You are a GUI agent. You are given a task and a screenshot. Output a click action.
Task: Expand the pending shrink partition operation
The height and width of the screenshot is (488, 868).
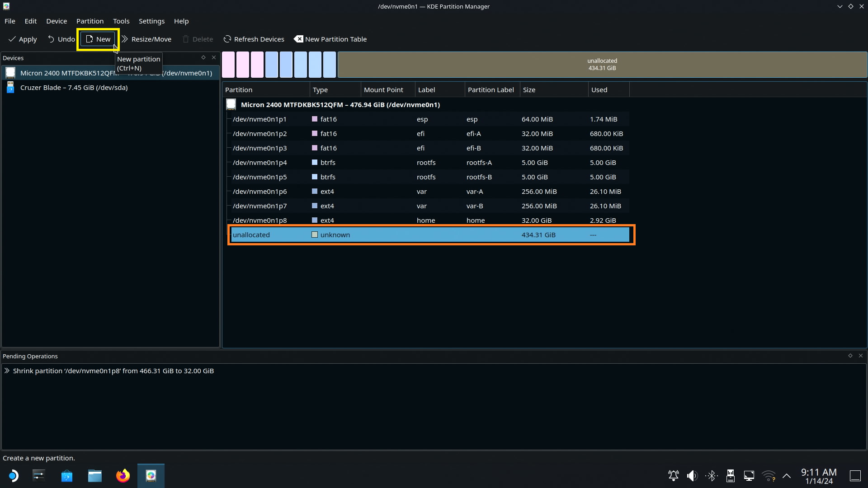pyautogui.click(x=7, y=371)
